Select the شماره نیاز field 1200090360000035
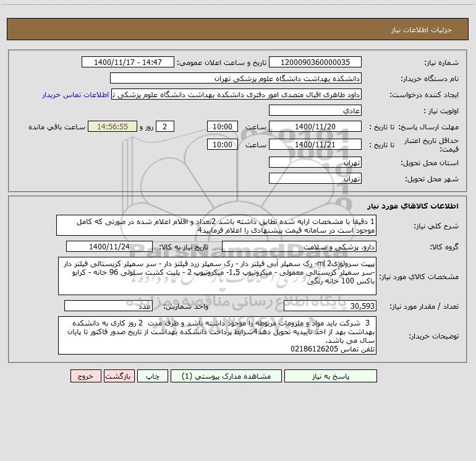476x461 pixels. (x=315, y=62)
